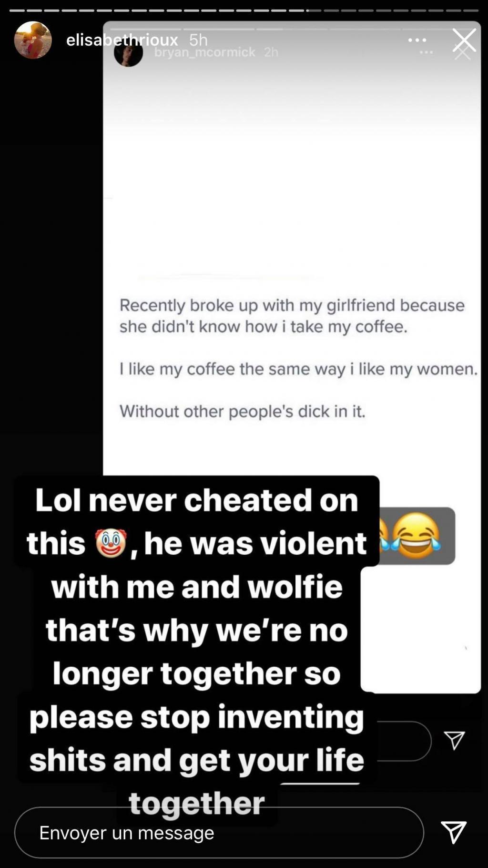Open the story's three-dot options menu

417,40
